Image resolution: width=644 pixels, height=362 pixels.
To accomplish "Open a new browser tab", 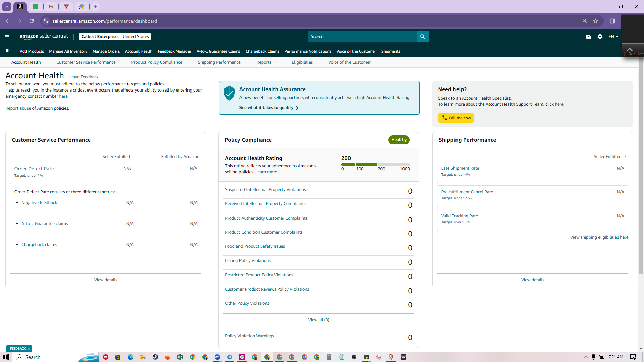I will [x=95, y=7].
